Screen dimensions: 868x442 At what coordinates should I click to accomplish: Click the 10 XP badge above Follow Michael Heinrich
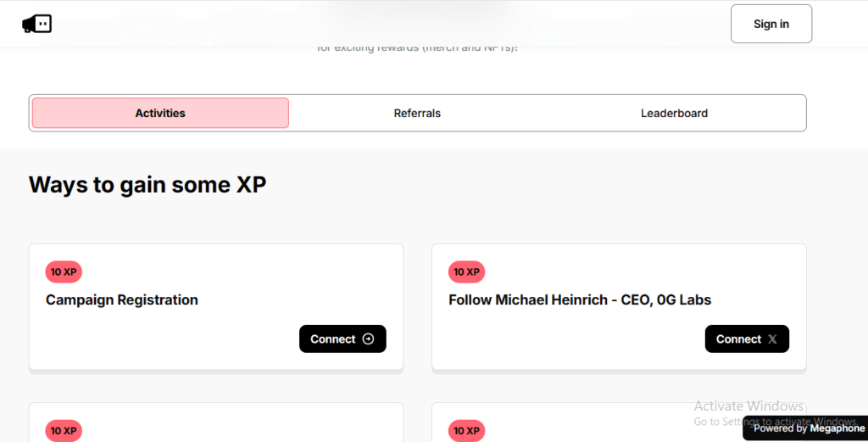point(466,272)
